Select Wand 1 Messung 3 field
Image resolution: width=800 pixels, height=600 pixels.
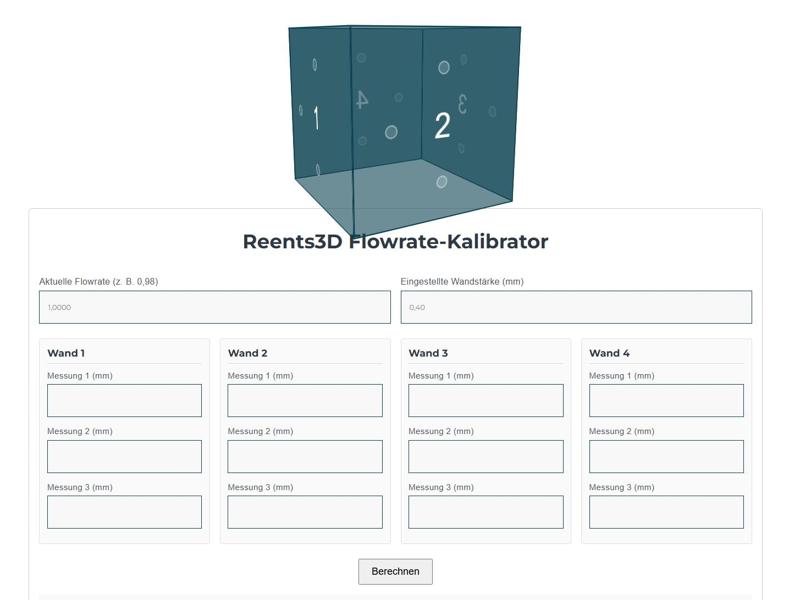(124, 512)
